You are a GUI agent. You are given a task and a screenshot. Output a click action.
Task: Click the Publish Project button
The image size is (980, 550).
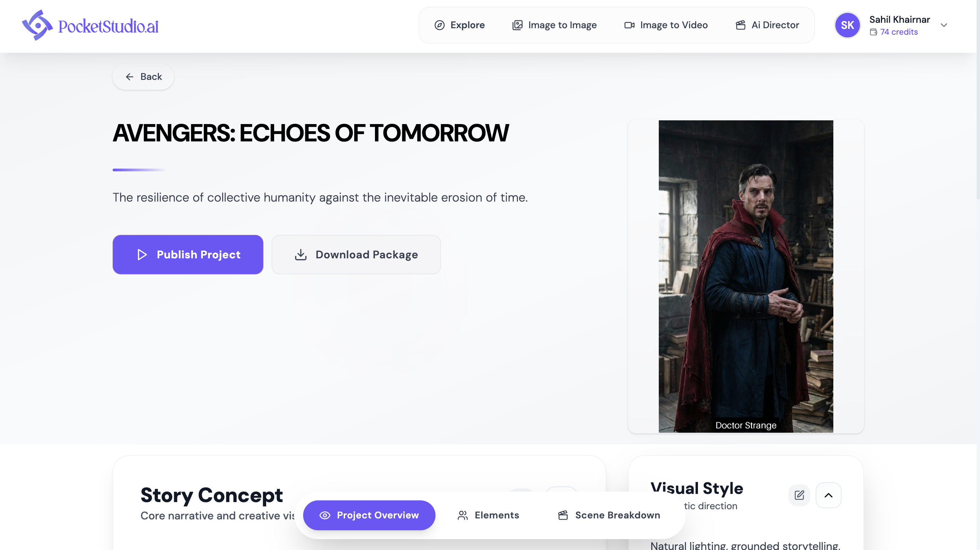click(x=188, y=255)
